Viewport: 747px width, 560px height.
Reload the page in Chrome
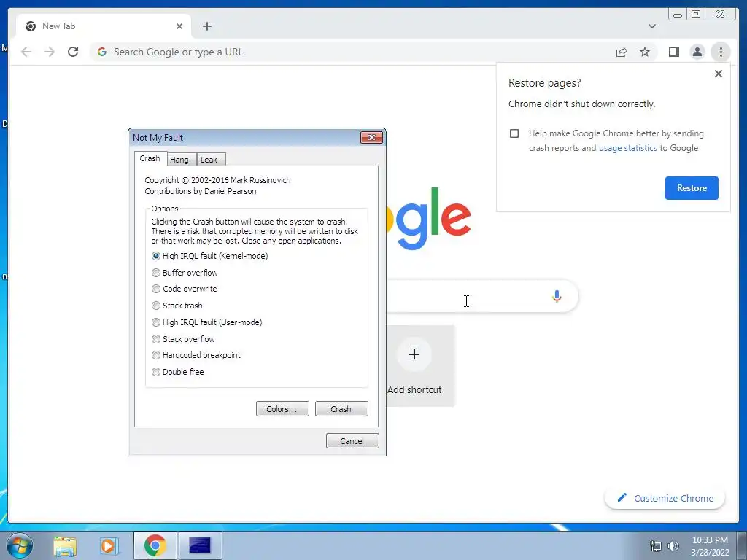(x=73, y=52)
